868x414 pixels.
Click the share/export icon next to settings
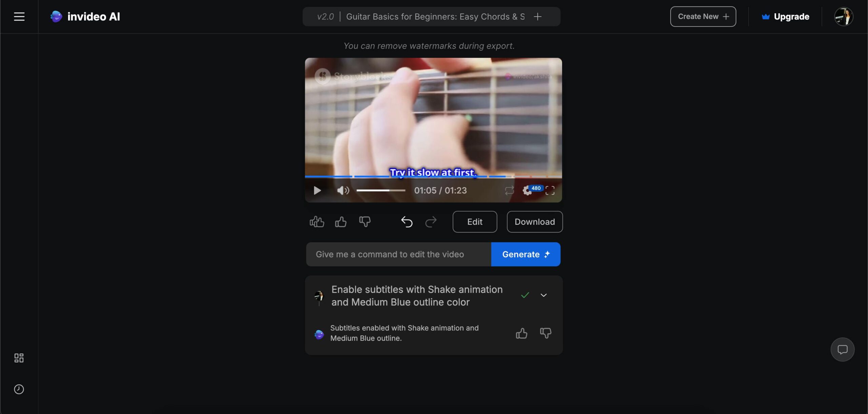[x=508, y=191]
